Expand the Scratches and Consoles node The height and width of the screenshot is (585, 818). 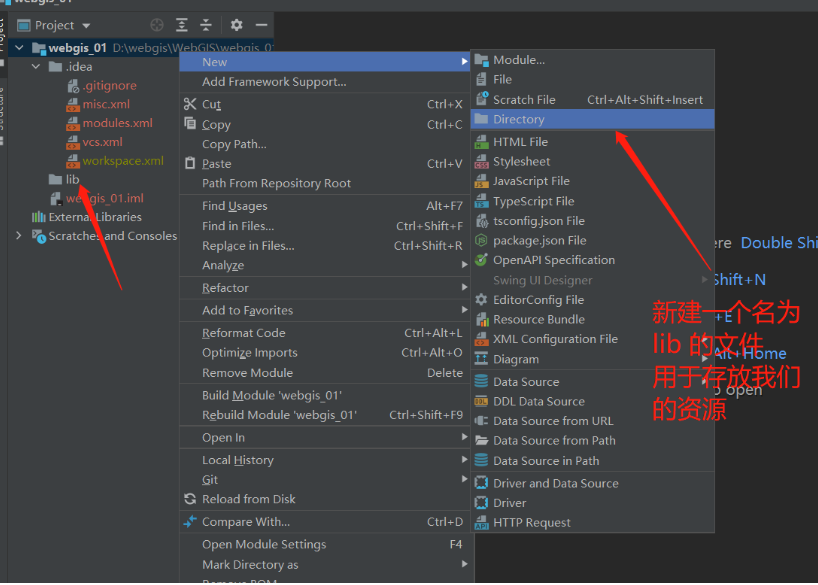(18, 236)
